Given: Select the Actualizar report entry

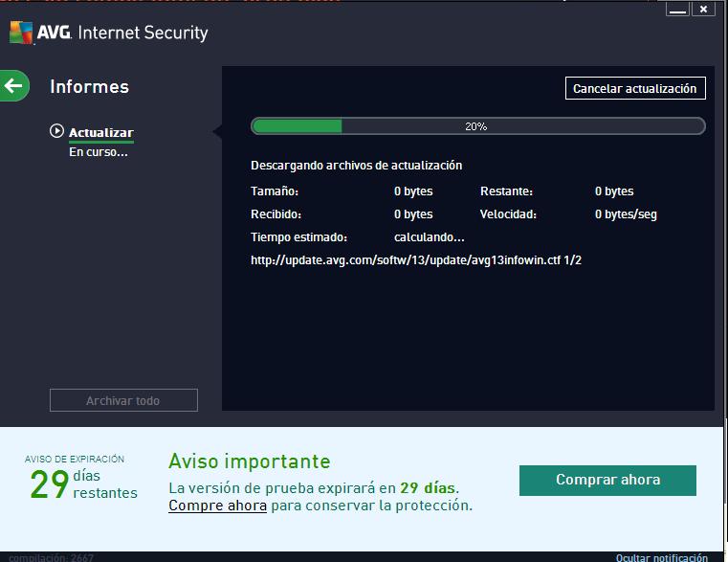Looking at the screenshot, I should click(101, 133).
